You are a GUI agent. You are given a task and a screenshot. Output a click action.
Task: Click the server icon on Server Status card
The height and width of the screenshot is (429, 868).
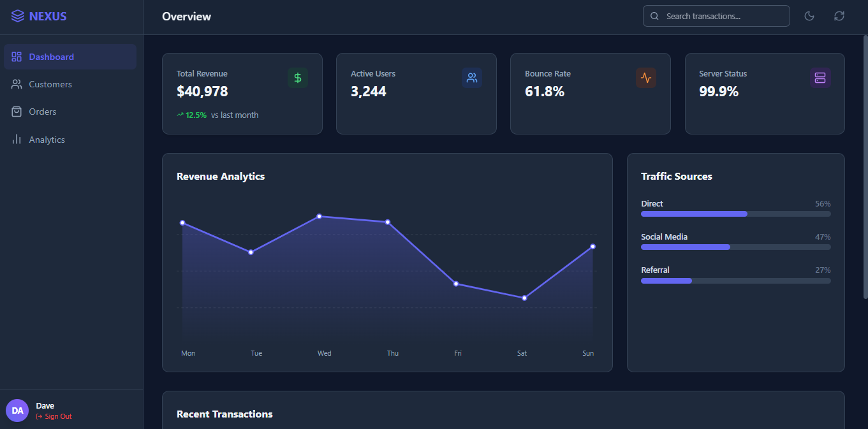point(820,77)
